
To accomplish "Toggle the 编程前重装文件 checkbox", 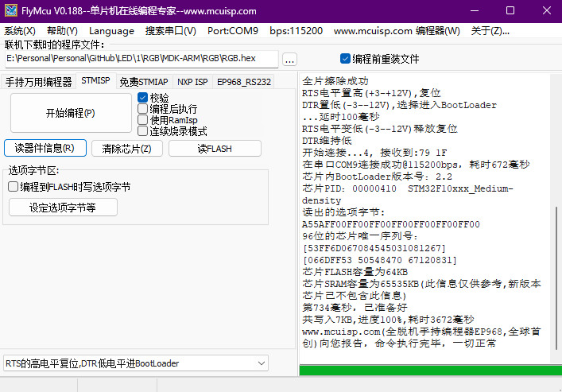I will [345, 59].
